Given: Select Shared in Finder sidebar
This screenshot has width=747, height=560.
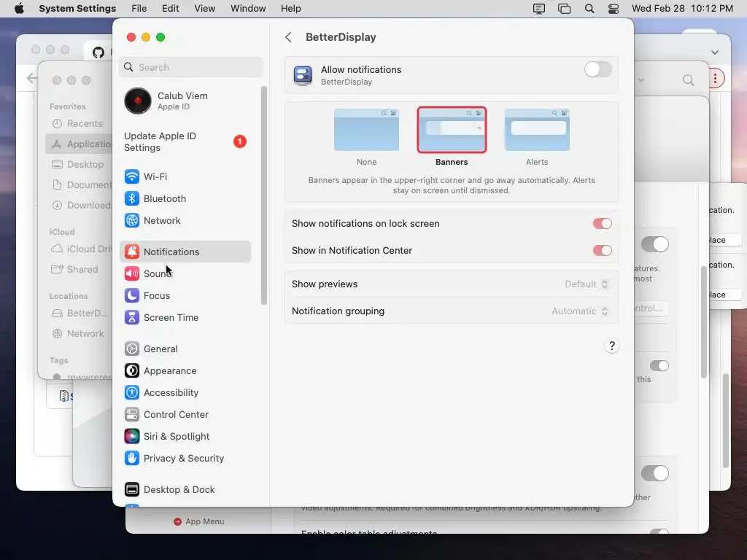Looking at the screenshot, I should coord(75,270).
